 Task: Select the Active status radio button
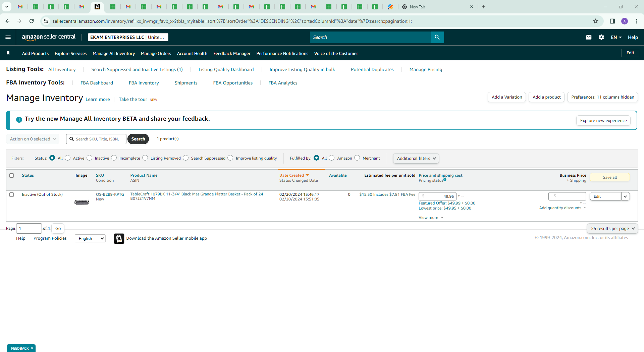(x=68, y=158)
